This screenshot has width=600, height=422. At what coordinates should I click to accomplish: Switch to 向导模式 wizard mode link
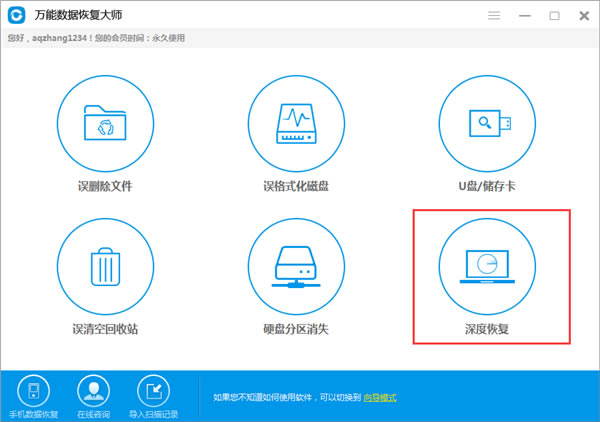[x=379, y=398]
